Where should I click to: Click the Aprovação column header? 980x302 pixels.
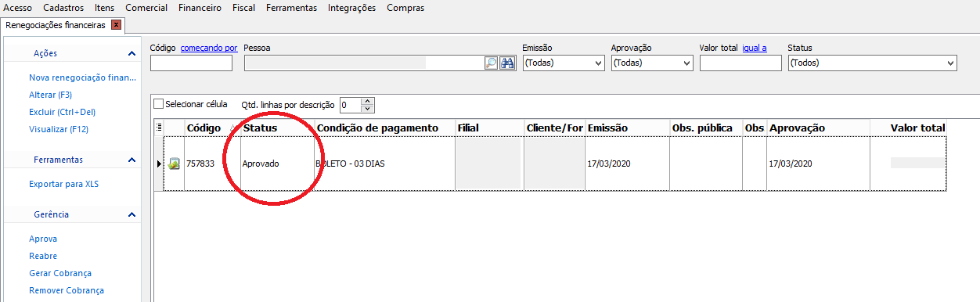(818, 128)
